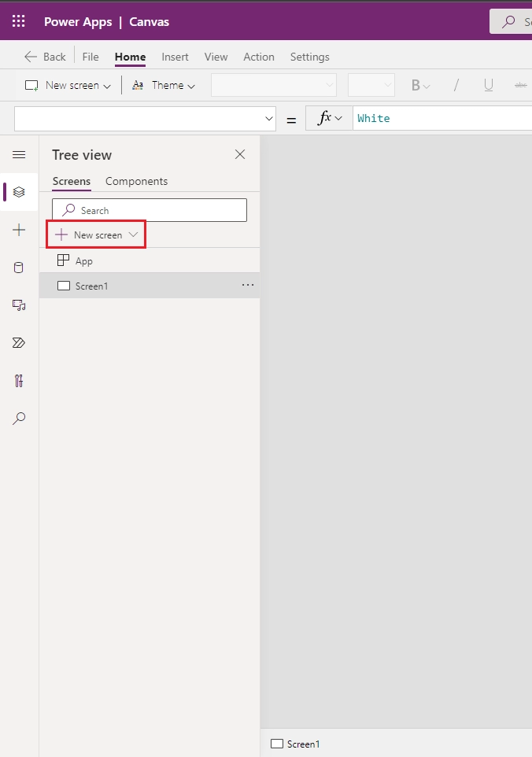532x757 pixels.
Task: Click the Tree view Search field
Action: [150, 210]
